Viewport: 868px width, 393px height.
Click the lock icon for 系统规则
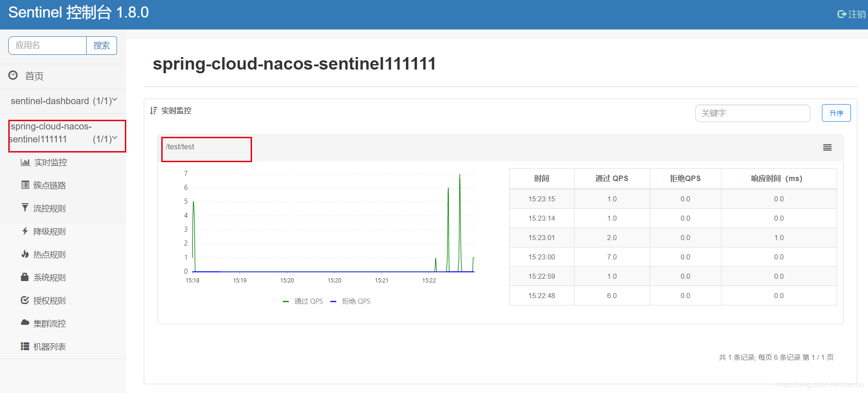[25, 277]
